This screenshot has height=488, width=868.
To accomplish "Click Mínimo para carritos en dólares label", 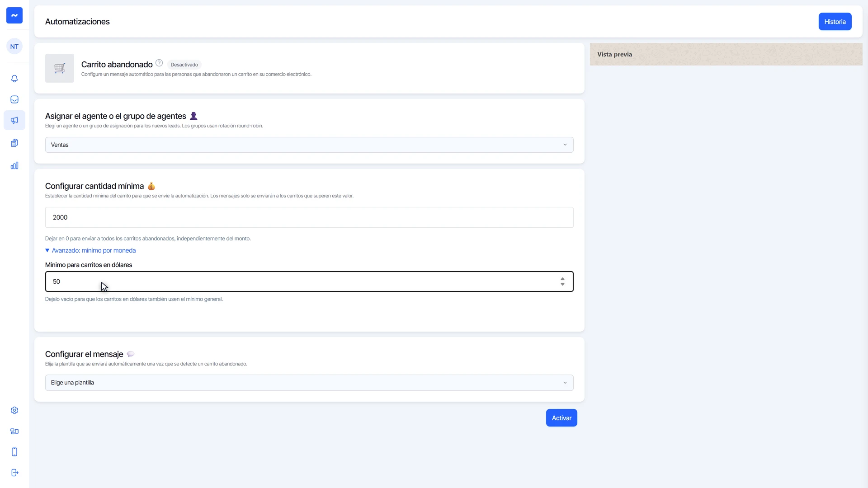I will click(89, 265).
